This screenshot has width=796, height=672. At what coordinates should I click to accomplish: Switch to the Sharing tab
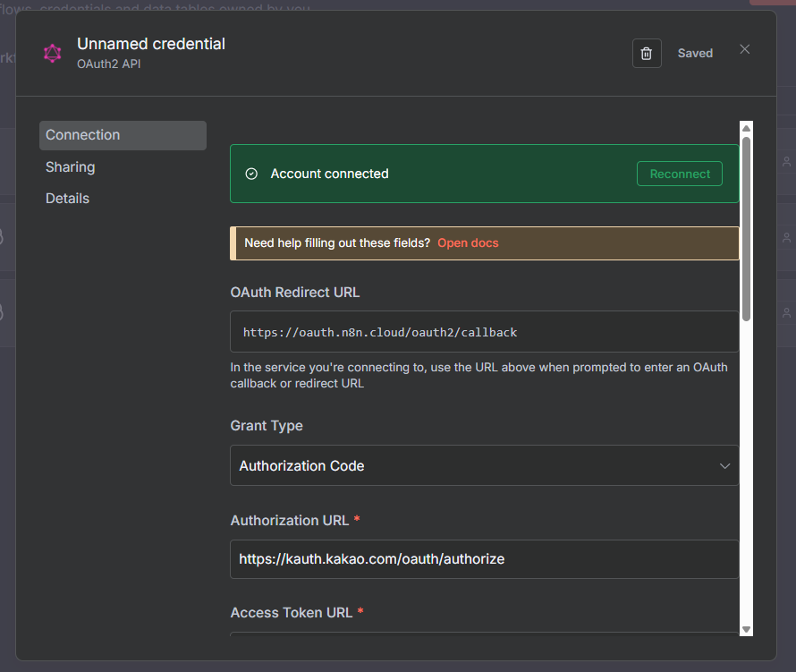(71, 167)
